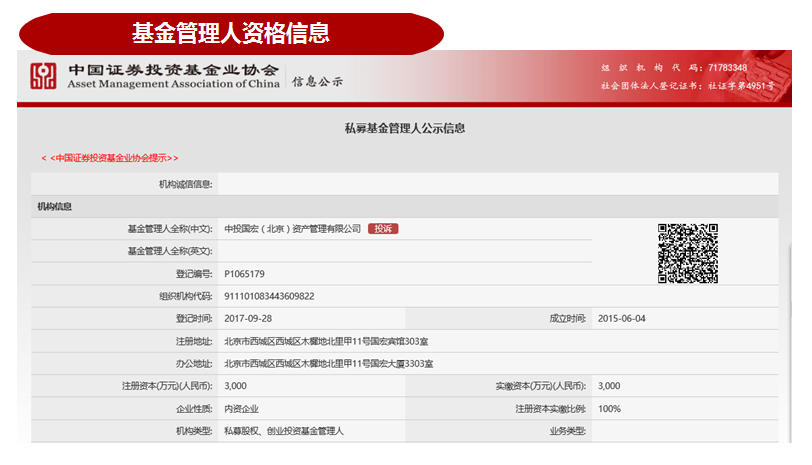Click the Asset Management Association logo icon
The height and width of the screenshot is (465, 812).
click(x=43, y=76)
